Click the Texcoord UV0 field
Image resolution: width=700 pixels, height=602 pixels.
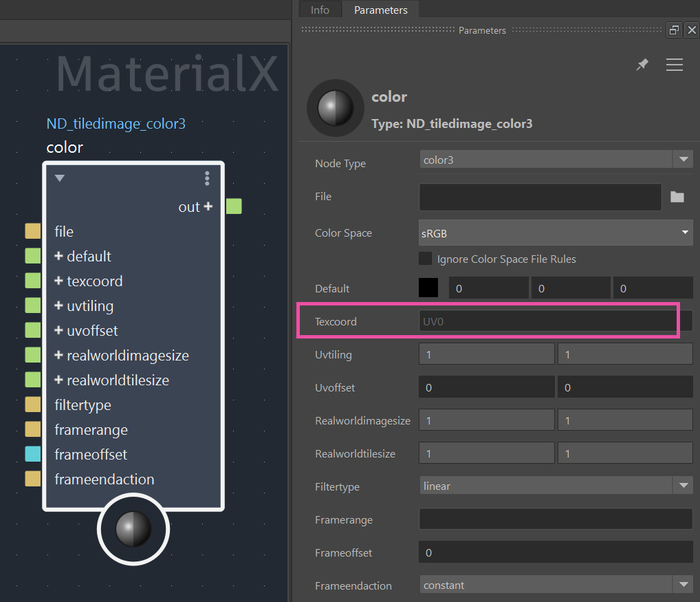coord(556,321)
